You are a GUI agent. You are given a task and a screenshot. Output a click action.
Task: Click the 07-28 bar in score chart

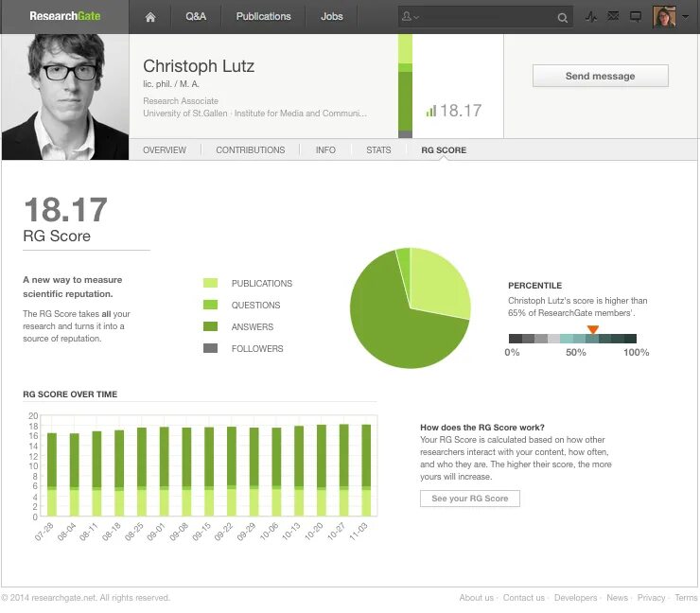point(52,474)
